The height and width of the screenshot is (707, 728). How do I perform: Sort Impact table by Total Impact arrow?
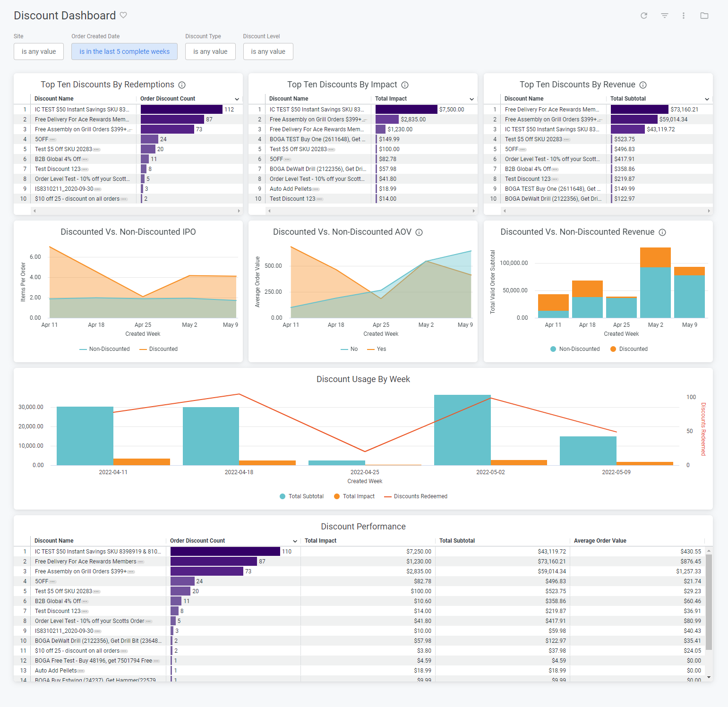(471, 99)
